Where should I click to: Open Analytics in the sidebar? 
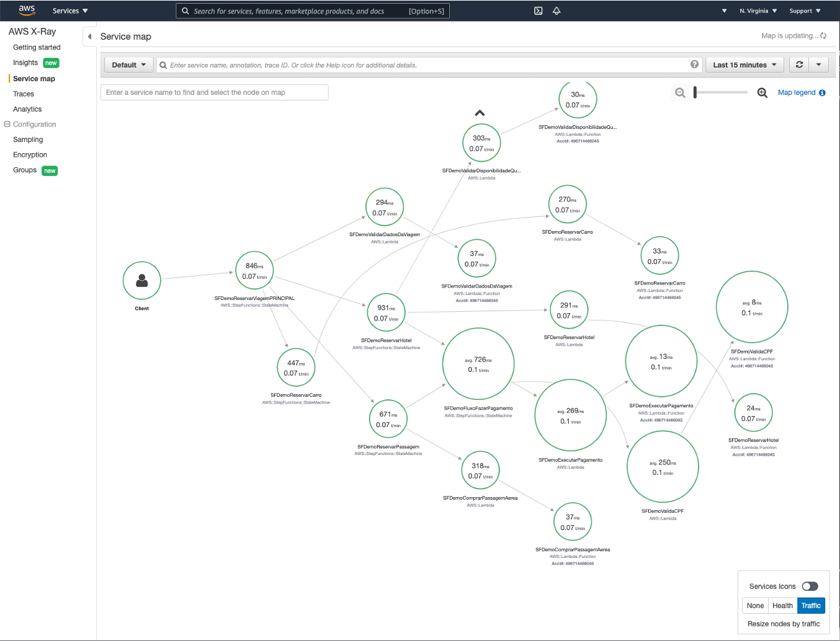pyautogui.click(x=27, y=109)
